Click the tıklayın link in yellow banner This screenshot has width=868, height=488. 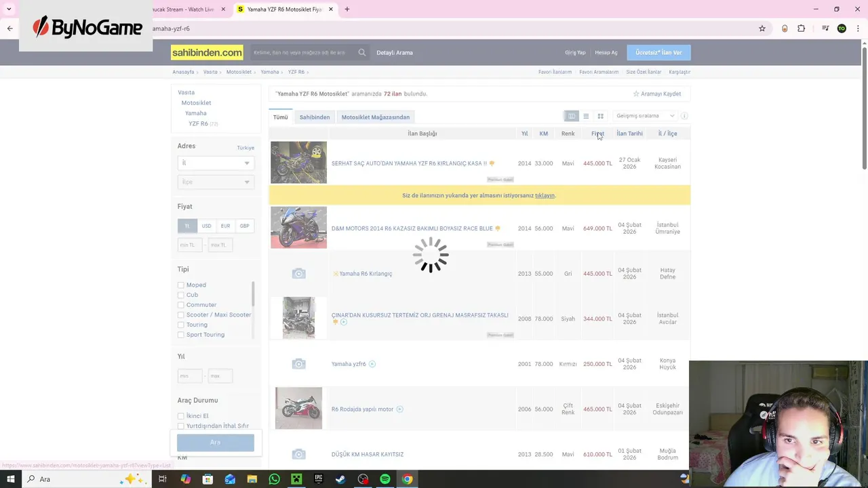click(x=545, y=195)
